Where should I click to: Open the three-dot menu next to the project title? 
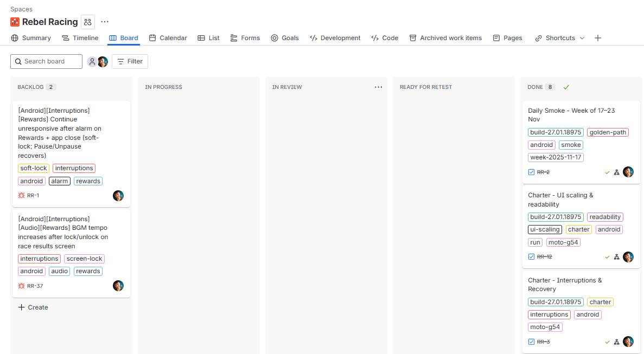(105, 22)
